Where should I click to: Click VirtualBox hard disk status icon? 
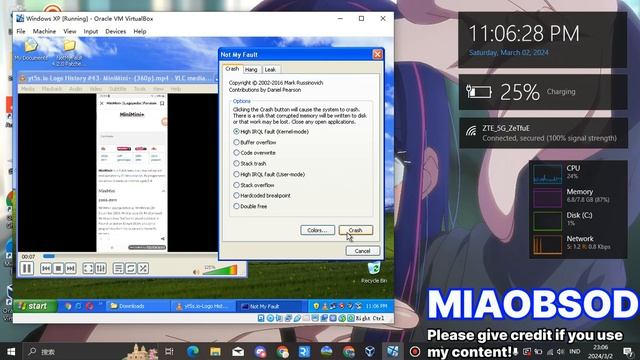tap(261, 318)
